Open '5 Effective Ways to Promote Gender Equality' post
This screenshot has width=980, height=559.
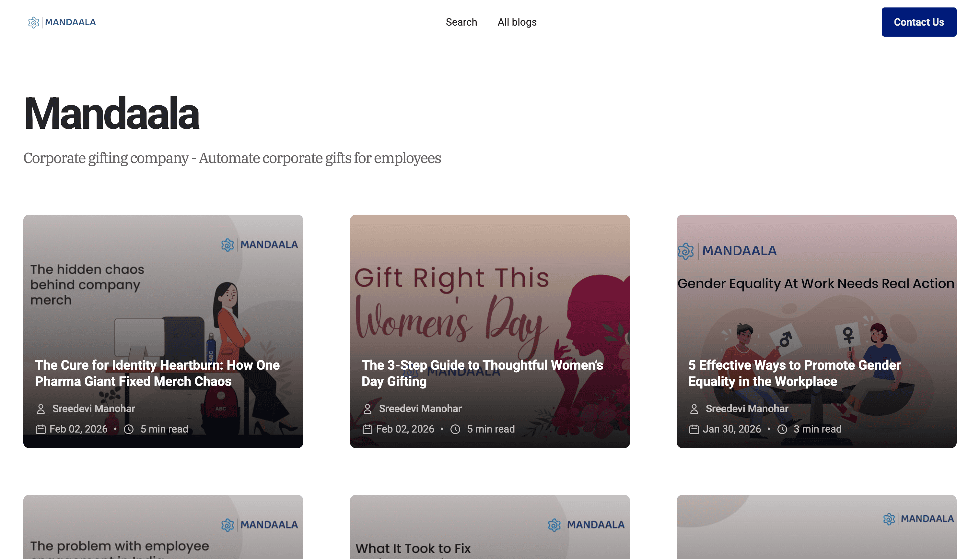794,373
